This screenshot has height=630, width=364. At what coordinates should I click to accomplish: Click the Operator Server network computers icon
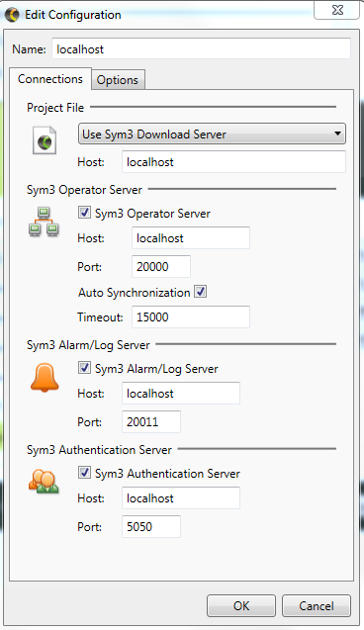click(x=44, y=222)
